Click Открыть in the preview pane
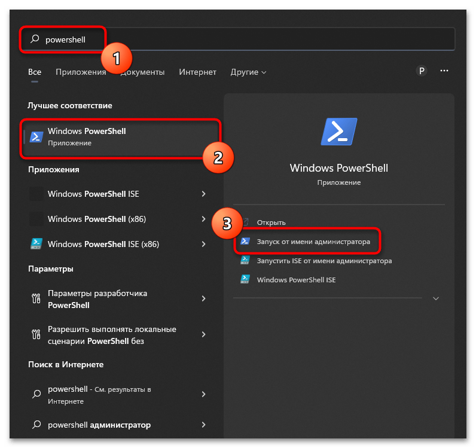This screenshot has width=476, height=448. pyautogui.click(x=271, y=223)
